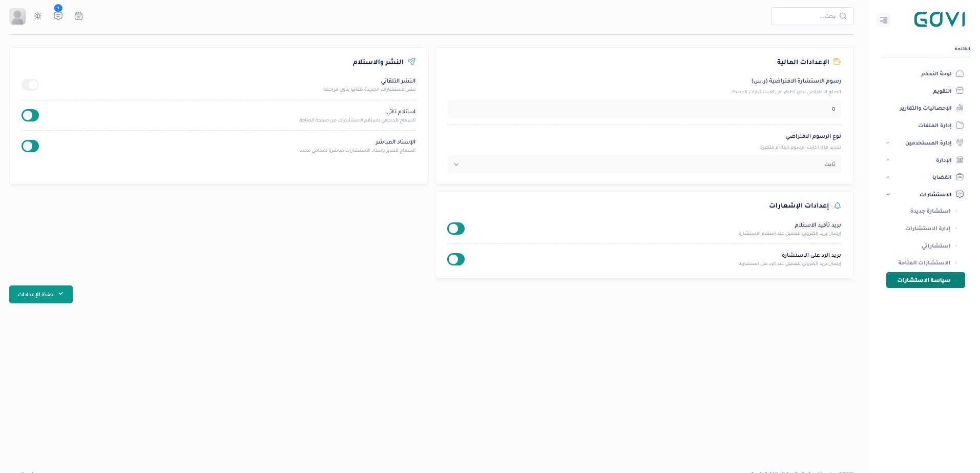Open file management via إدارة الملفات icon

960,125
